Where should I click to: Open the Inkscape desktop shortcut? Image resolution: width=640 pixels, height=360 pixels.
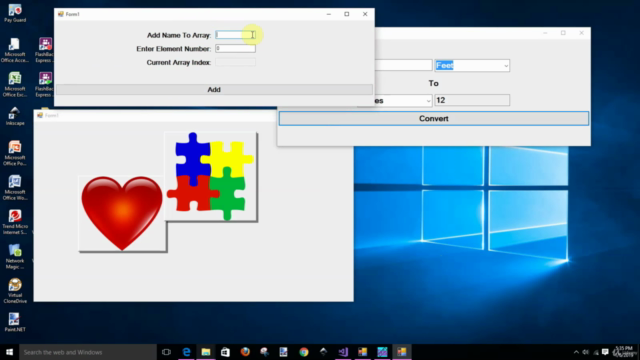pyautogui.click(x=15, y=116)
